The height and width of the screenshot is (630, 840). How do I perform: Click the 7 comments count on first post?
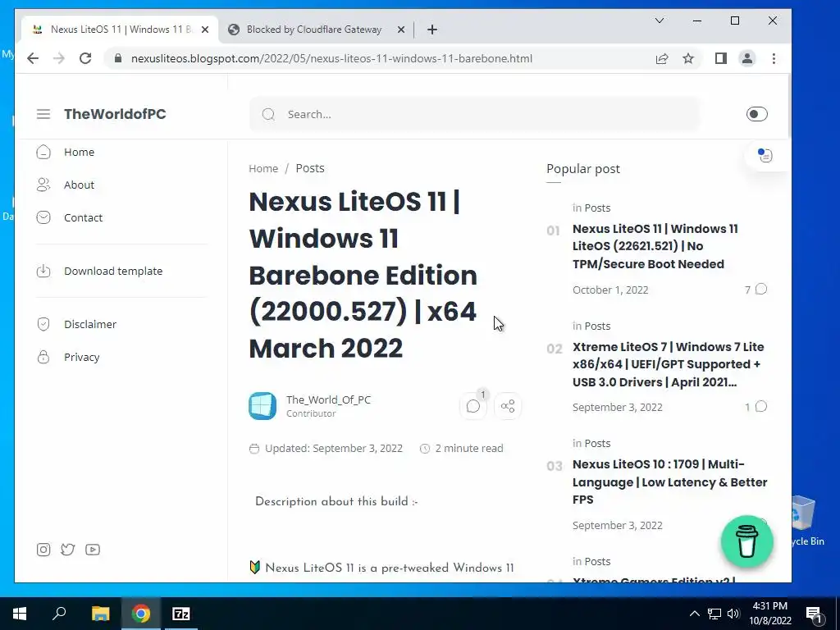tap(756, 290)
